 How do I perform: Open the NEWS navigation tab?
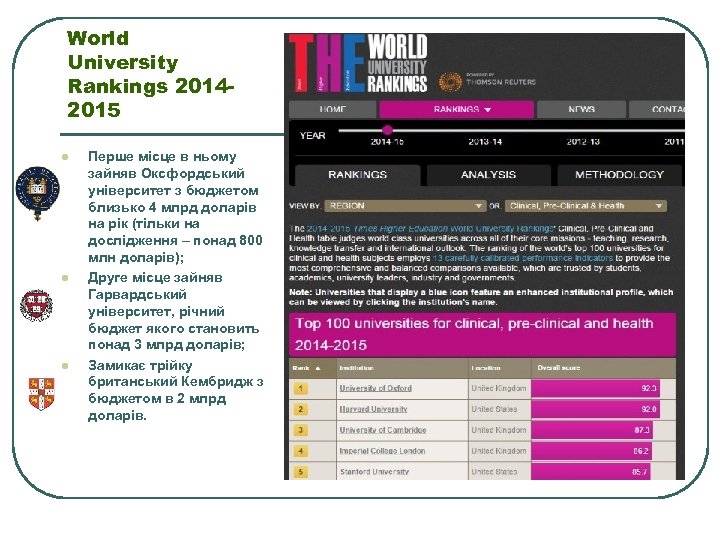[x=581, y=109]
